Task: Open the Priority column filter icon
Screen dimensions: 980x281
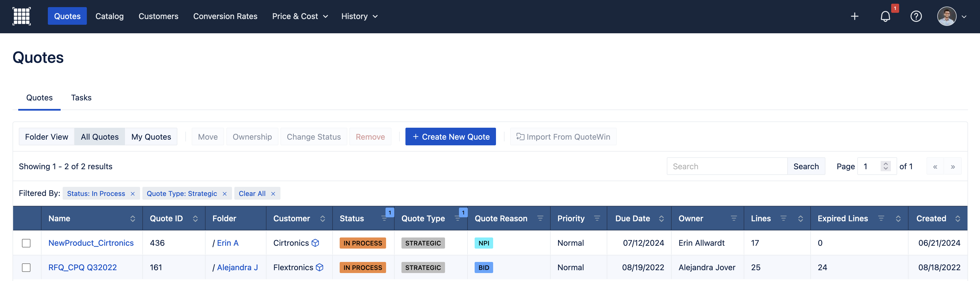Action: pos(597,218)
